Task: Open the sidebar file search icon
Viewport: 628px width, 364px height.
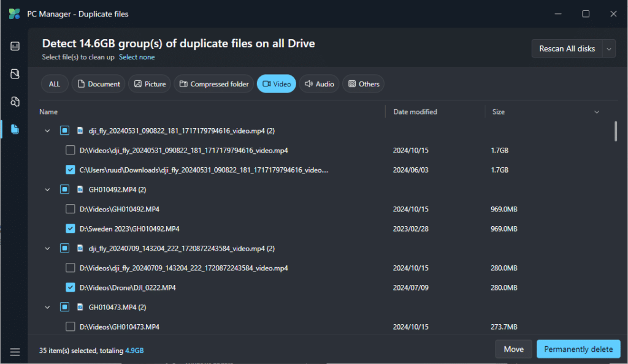Action: [15, 102]
